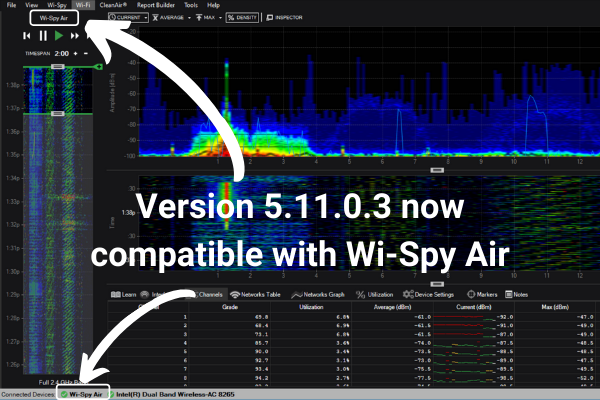Click the Networks Graph curve icon
Screen dimensions: 600x400
click(297, 295)
